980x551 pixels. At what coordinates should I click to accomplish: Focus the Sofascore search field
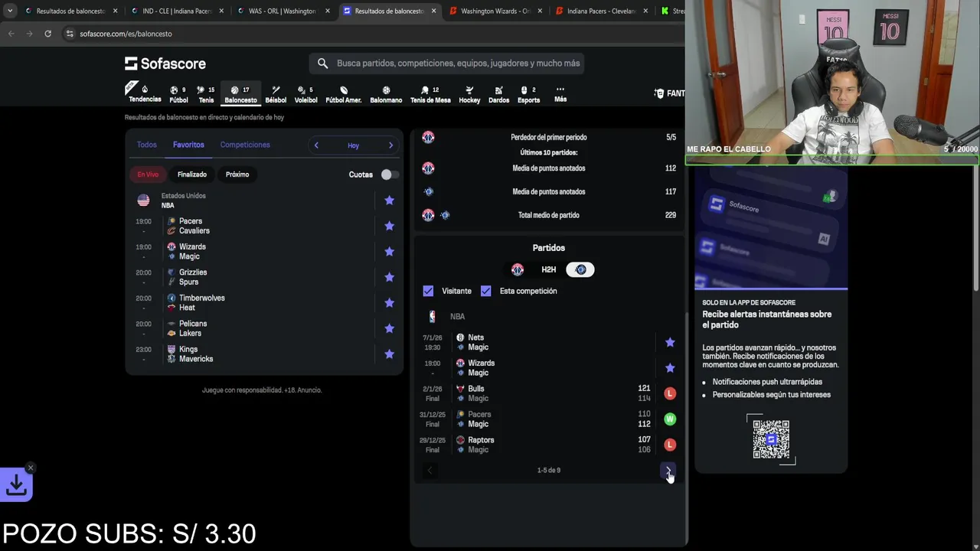[x=447, y=64]
